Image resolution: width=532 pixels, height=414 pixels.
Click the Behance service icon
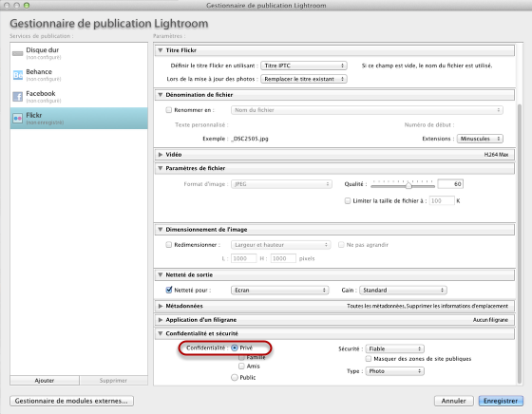point(18,75)
